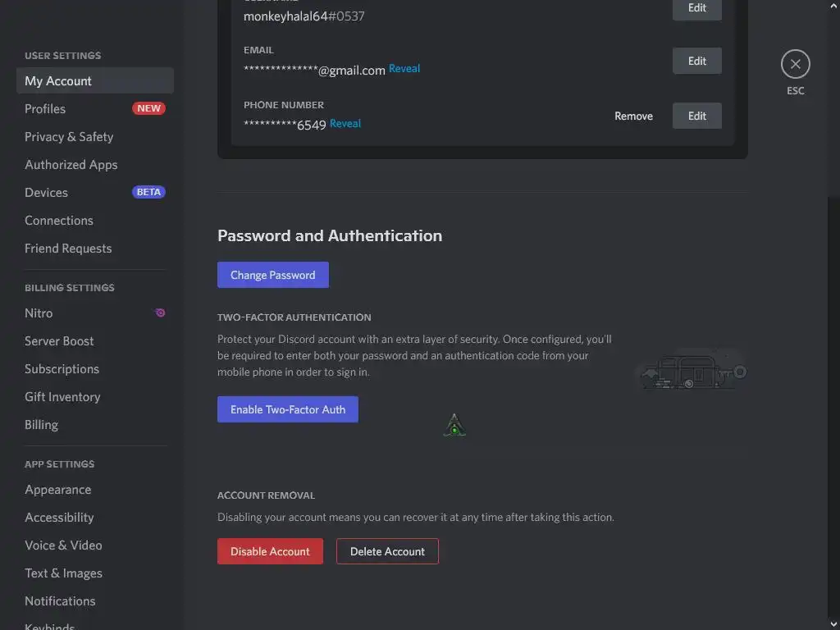This screenshot has height=630, width=840.
Task: Reveal the hidden email address
Action: coord(404,69)
